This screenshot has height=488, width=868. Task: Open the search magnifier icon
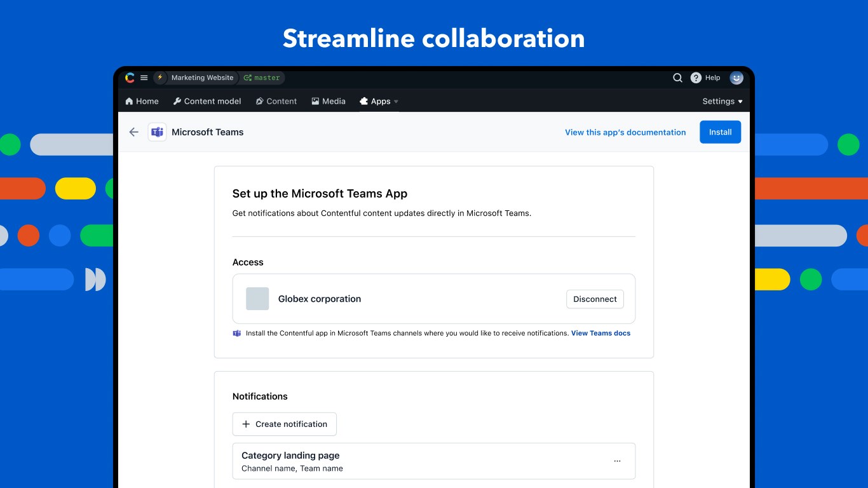click(677, 78)
